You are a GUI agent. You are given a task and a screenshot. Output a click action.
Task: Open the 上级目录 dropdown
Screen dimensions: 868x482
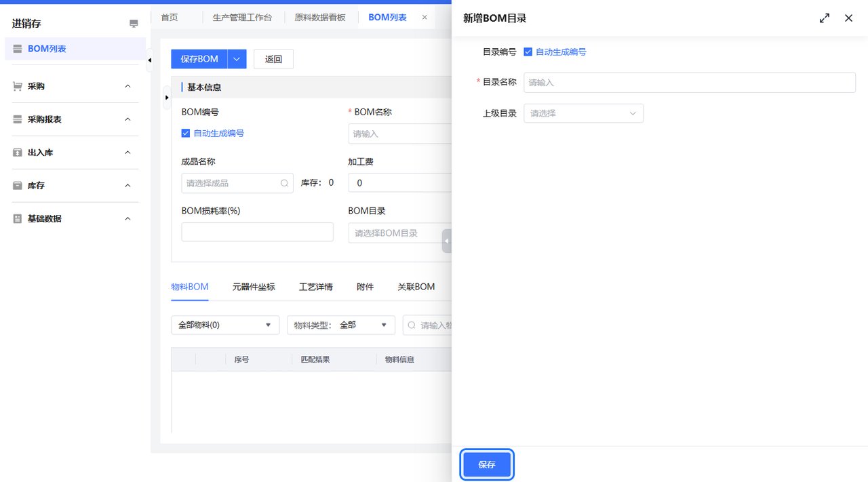tap(584, 113)
